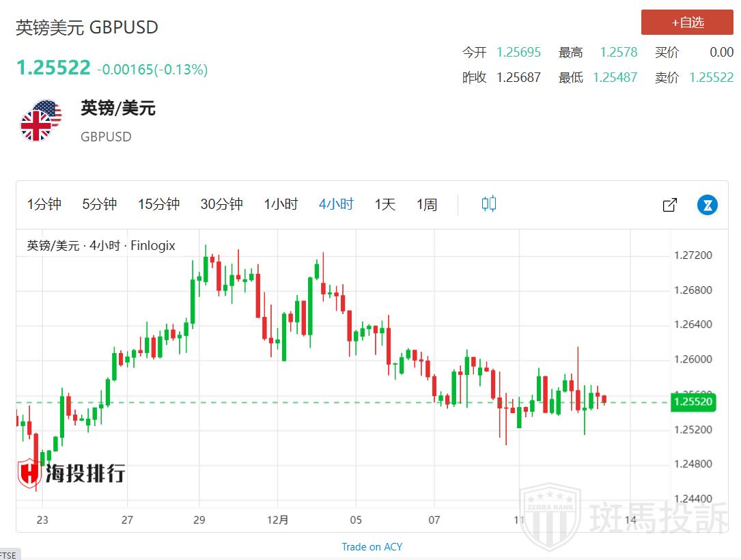The height and width of the screenshot is (560, 741).
Task: Switch to the 1分钟 timeframe
Action: click(x=44, y=204)
